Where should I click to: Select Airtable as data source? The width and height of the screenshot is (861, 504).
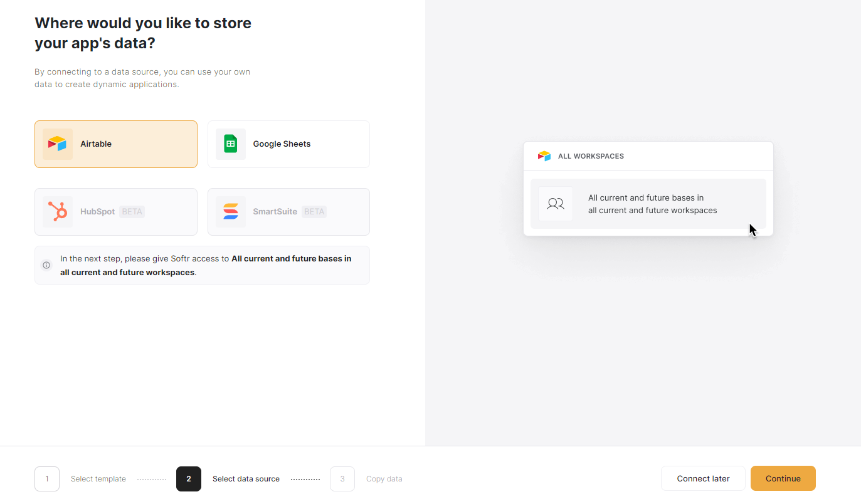pos(116,144)
